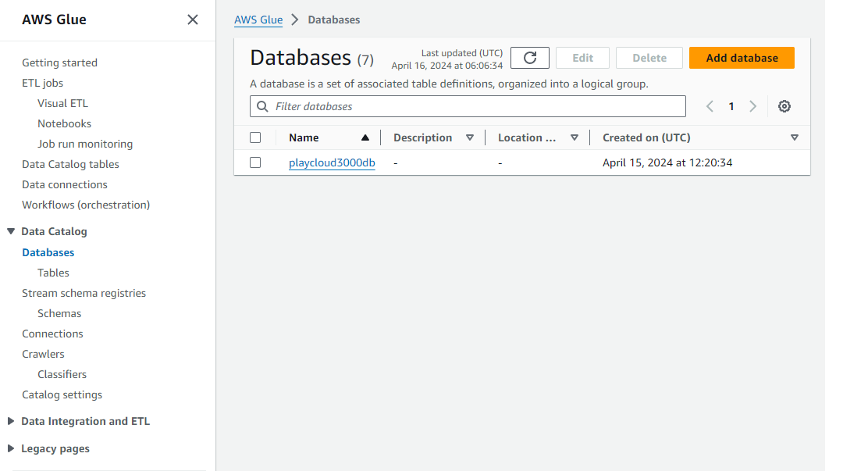The height and width of the screenshot is (471, 868).
Task: Expand the Legacy pages section
Action: point(10,448)
